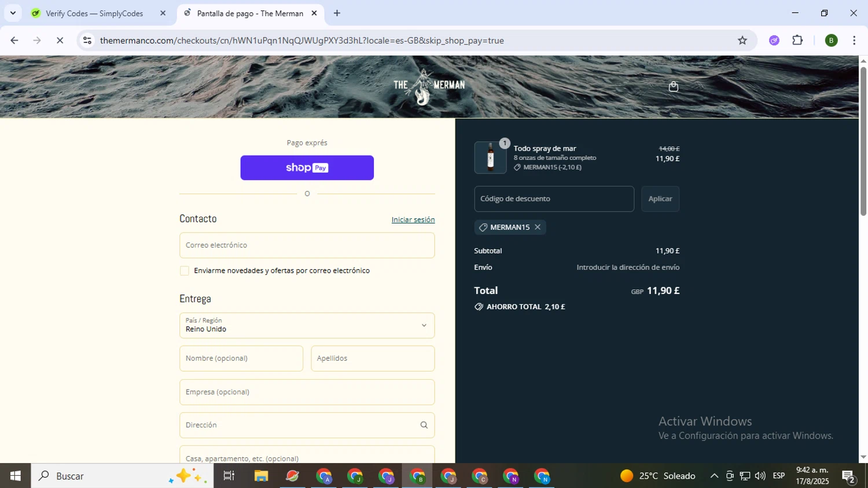Remove the MERMAN15 discount code
This screenshot has height=488, width=868.
click(538, 227)
